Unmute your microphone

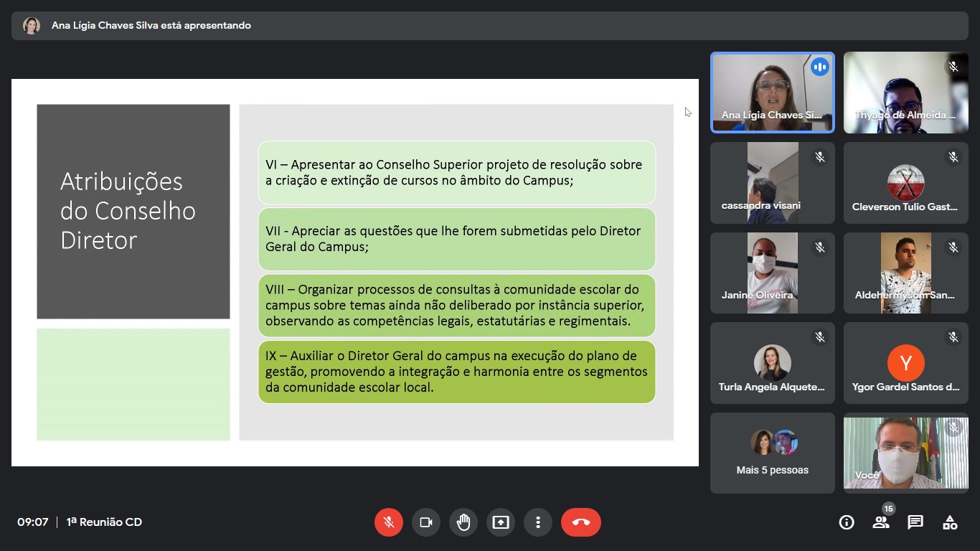pos(389,522)
